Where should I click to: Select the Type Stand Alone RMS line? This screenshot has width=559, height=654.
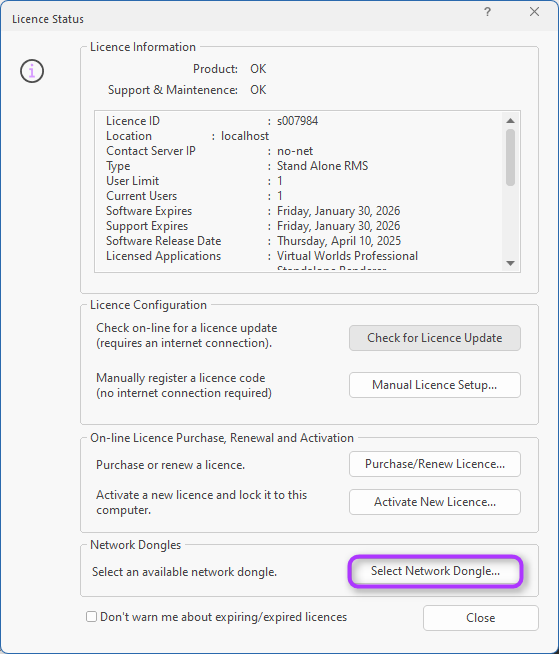237,166
